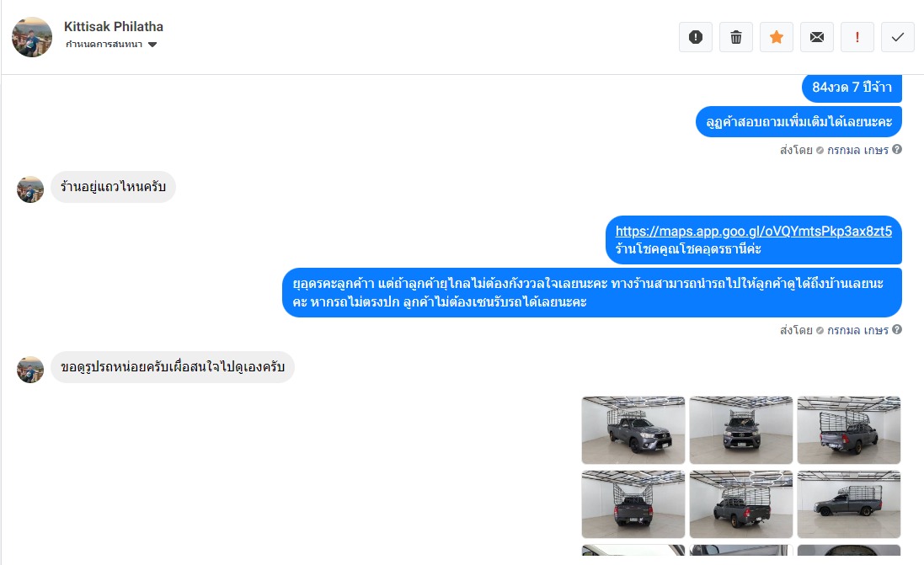This screenshot has height=565, width=924.
Task: Open Kittisak Philatha's header profile picture
Action: click(x=32, y=37)
